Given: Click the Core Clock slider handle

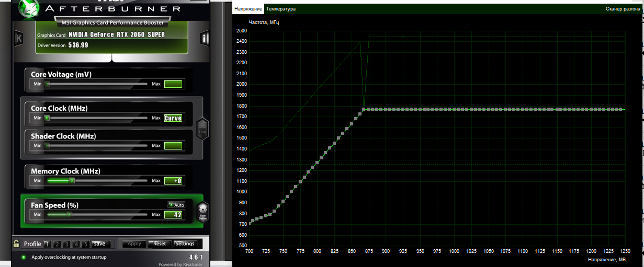Looking at the screenshot, I should pos(47,118).
